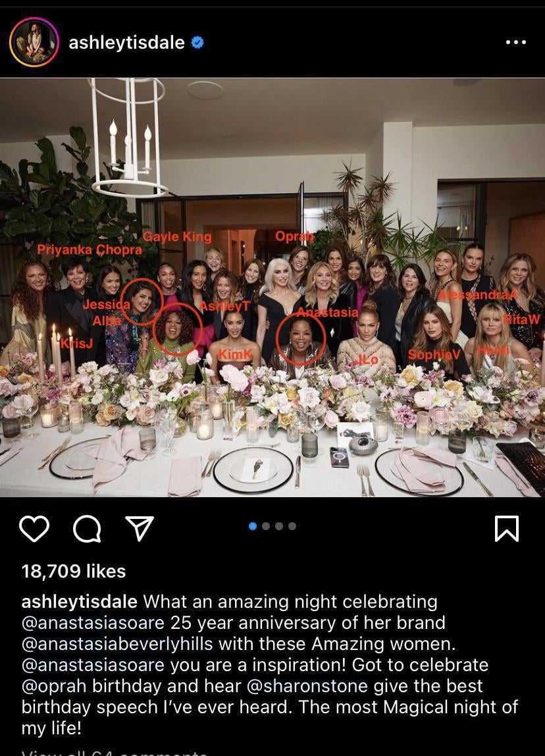Select the first active carousel dot
545x756 pixels.
[x=253, y=526]
